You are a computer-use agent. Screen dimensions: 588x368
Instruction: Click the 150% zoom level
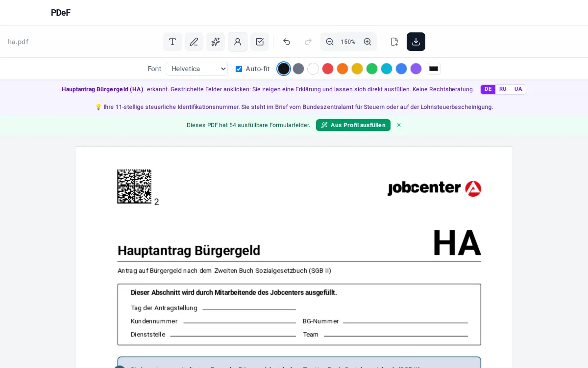point(348,42)
